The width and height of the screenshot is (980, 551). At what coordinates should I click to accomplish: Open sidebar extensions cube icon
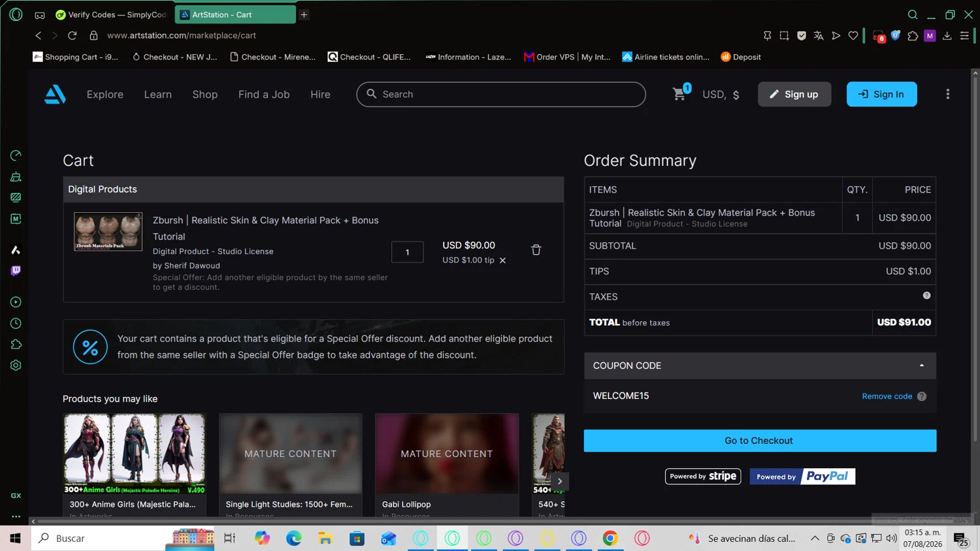[x=16, y=345]
